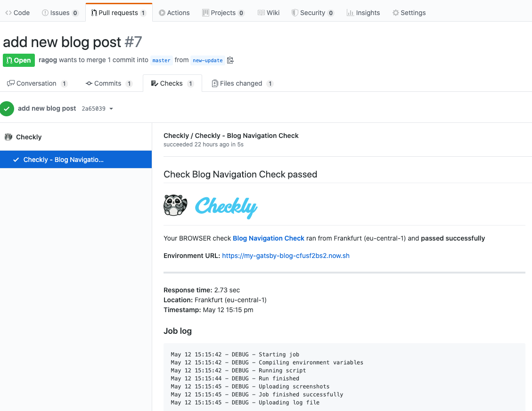Click the Wiki book icon
Image resolution: width=532 pixels, height=411 pixels.
pos(260,13)
